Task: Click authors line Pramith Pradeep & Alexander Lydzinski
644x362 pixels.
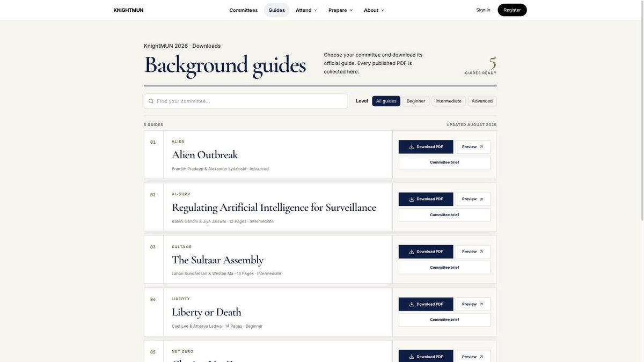Action: point(209,169)
